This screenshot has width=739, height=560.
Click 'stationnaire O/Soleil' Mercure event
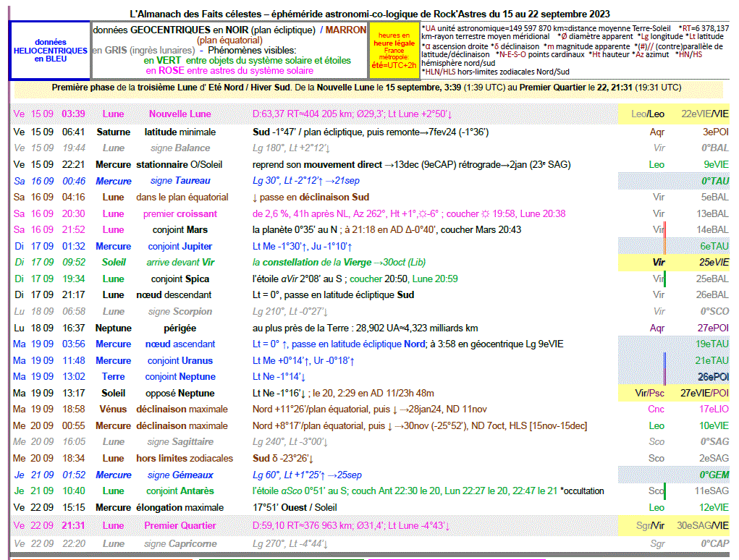click(179, 165)
